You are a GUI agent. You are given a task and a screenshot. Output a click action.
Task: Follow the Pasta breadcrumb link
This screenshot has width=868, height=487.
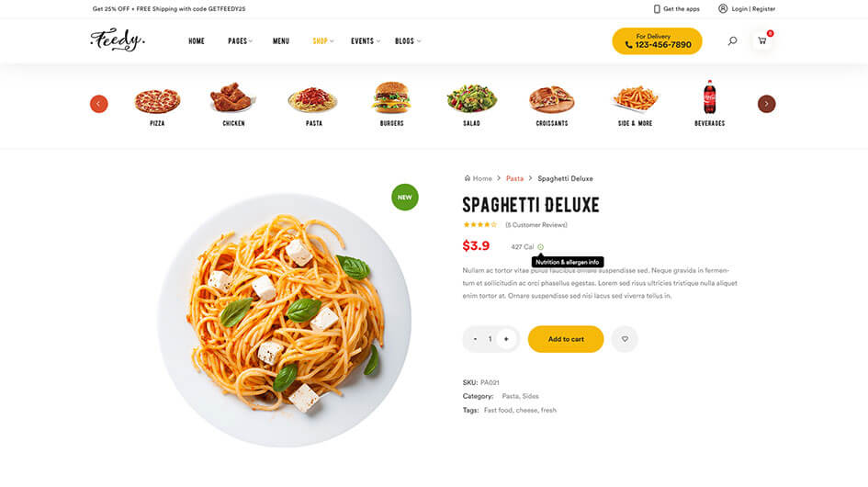pos(514,178)
